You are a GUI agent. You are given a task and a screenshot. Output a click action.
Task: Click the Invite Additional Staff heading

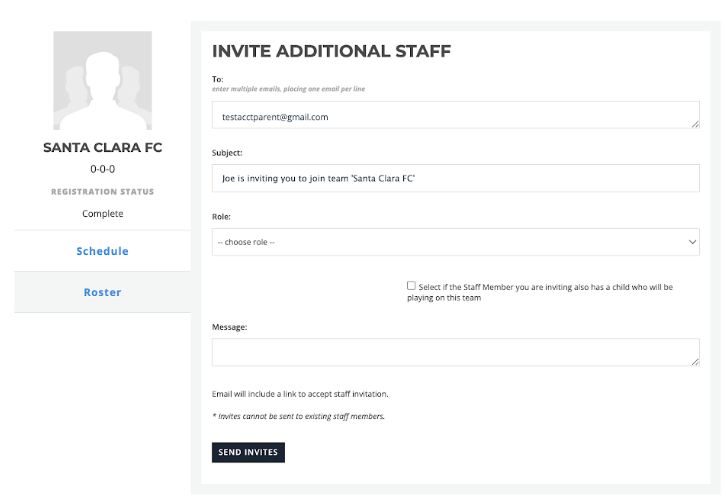[332, 51]
